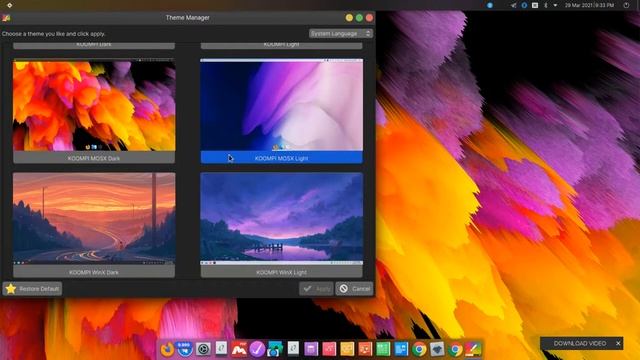The width and height of the screenshot is (640, 360).
Task: Click the Cancel button
Action: pyautogui.click(x=354, y=289)
